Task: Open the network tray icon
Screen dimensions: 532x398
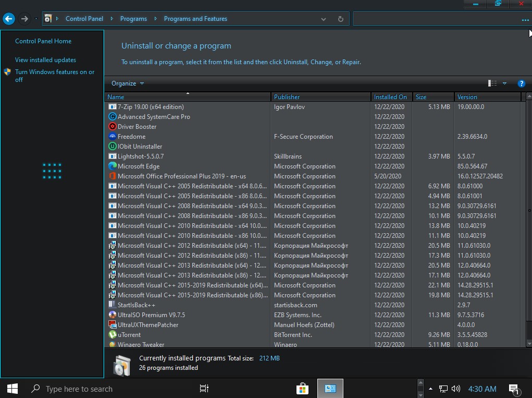Action: click(443, 389)
